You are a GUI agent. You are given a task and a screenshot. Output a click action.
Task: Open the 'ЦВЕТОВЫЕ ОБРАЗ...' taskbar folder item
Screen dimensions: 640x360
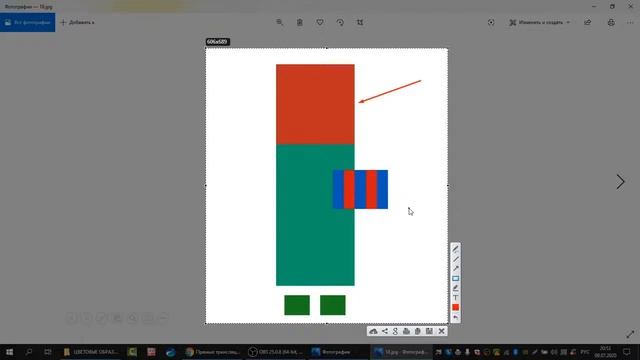[x=91, y=352]
